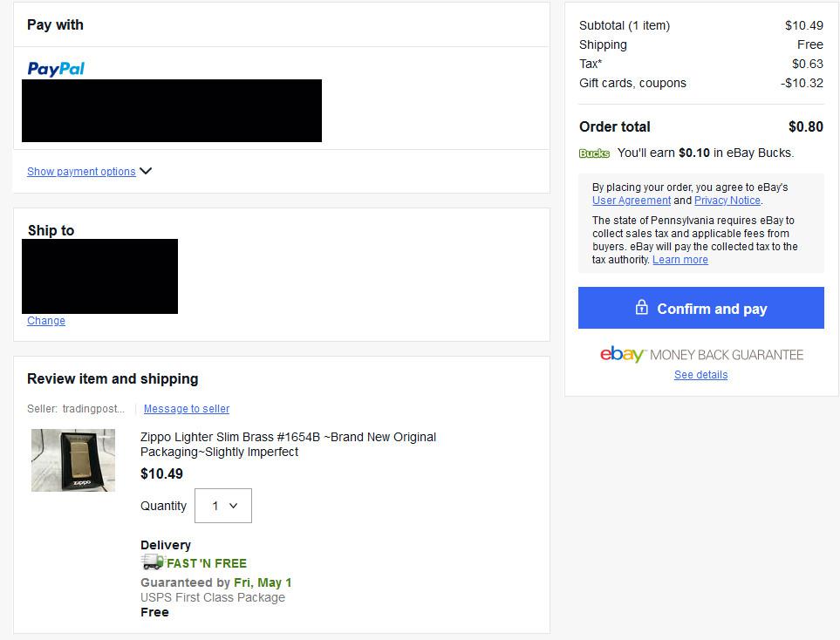This screenshot has width=840, height=640.
Task: Click the Zippo lighter product thumbnail
Action: pyautogui.click(x=72, y=460)
